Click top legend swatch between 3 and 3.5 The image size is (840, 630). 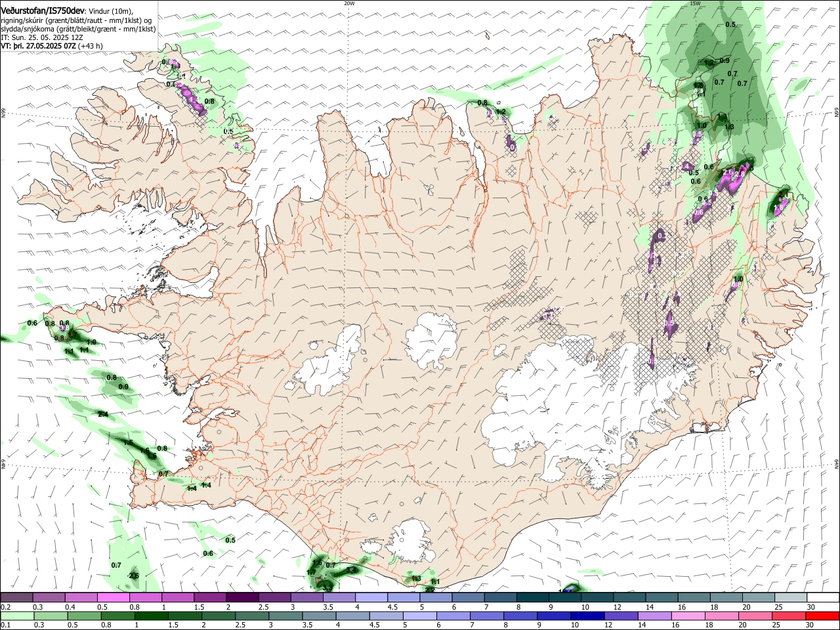click(306, 597)
